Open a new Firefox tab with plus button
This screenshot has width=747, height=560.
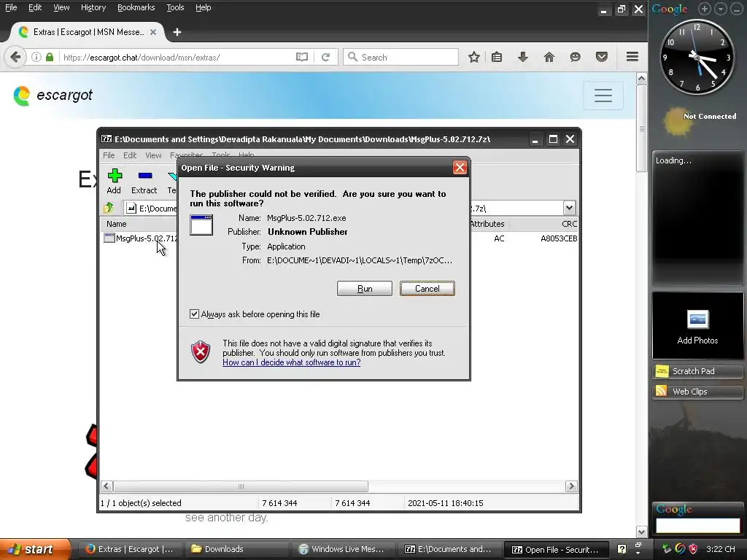177,32
